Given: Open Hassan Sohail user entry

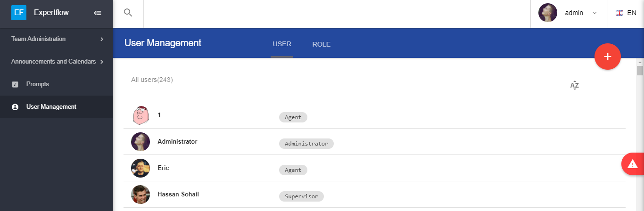Looking at the screenshot, I should point(178,194).
